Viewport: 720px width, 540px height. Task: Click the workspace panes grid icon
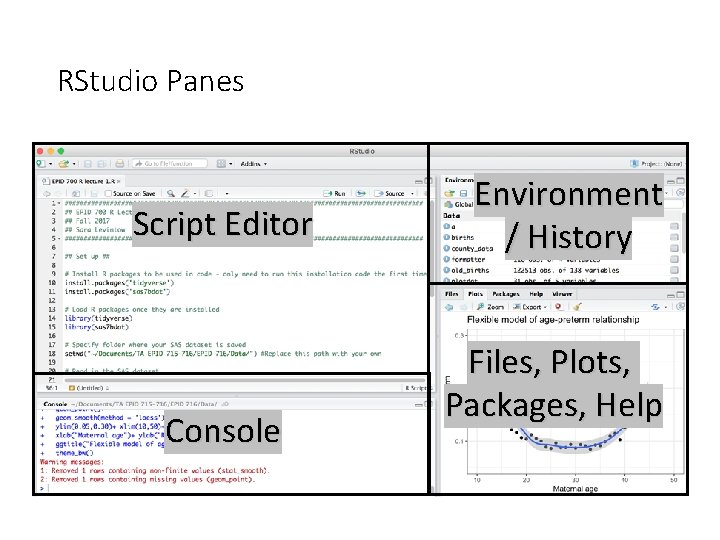(221, 164)
